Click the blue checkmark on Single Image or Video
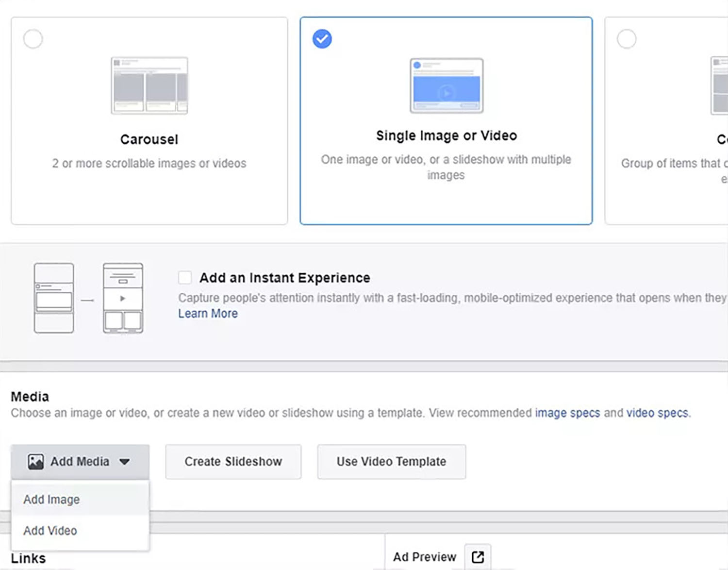728x570 pixels. coord(322,38)
